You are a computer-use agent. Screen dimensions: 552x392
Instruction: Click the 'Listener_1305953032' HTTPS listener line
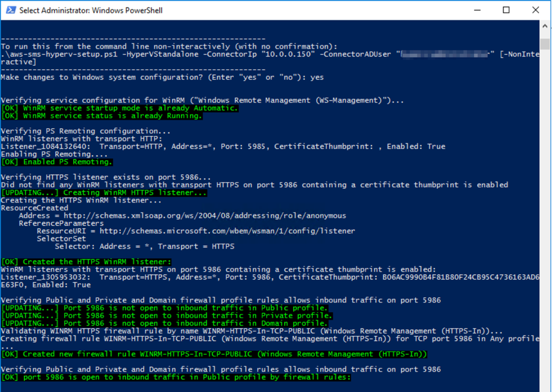point(270,277)
